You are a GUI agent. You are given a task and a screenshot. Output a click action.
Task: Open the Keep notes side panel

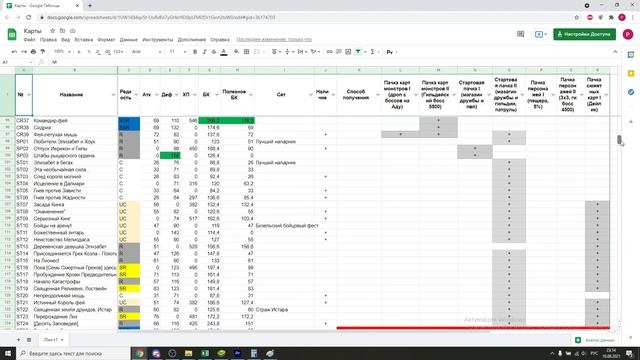631,73
